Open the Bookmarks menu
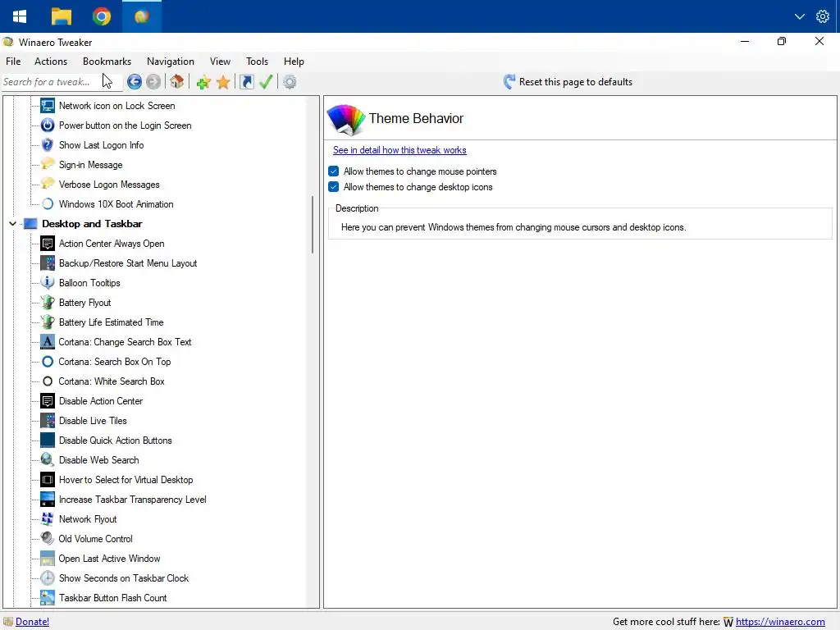Viewport: 840px width, 630px height. click(x=107, y=62)
